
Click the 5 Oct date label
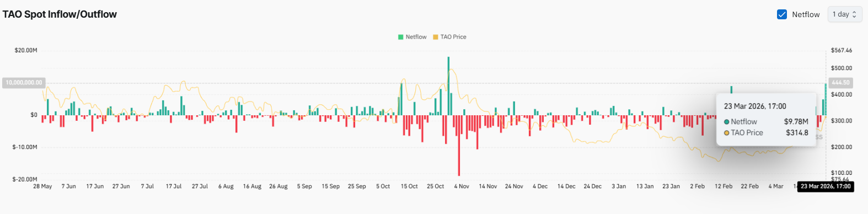click(383, 186)
